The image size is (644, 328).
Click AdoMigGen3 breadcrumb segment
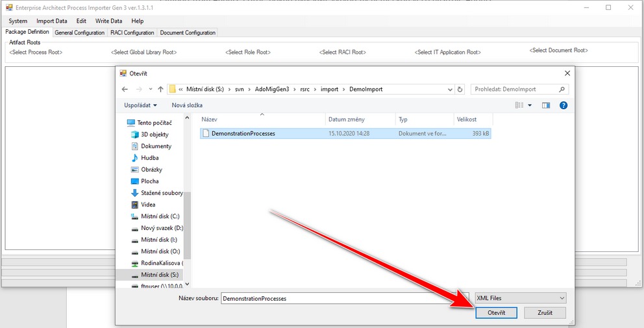pyautogui.click(x=272, y=89)
